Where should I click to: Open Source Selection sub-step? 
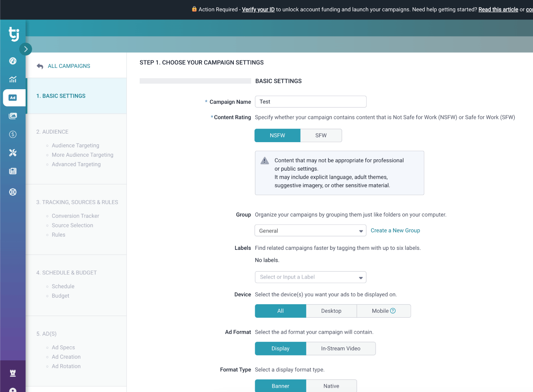(x=72, y=225)
